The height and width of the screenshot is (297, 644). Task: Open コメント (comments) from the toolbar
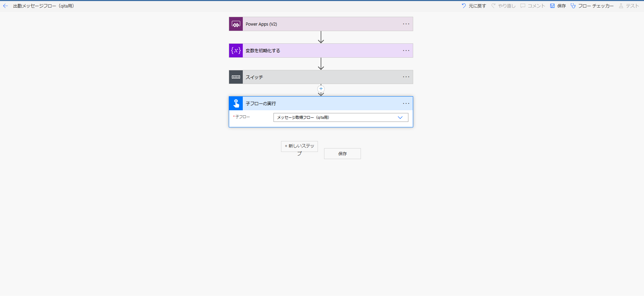click(x=533, y=6)
